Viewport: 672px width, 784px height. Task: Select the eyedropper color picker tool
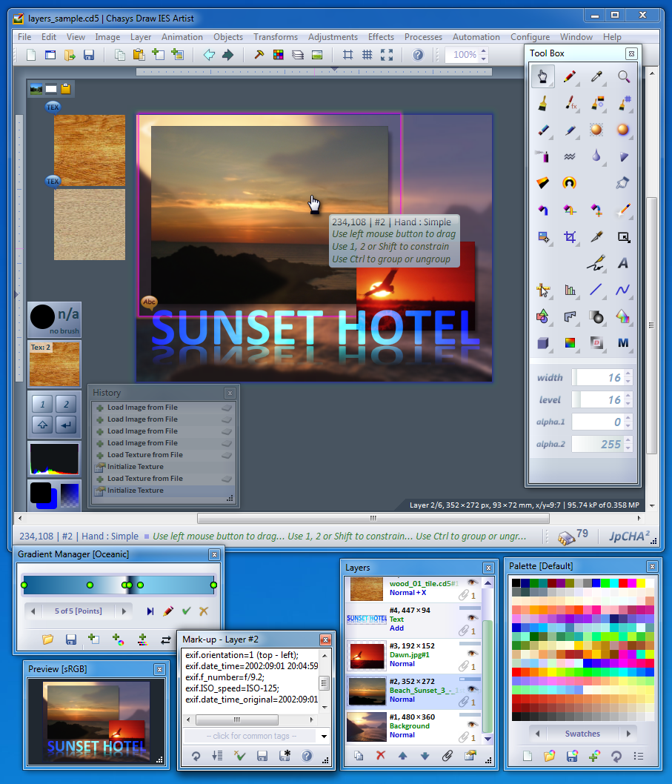pyautogui.click(x=596, y=76)
